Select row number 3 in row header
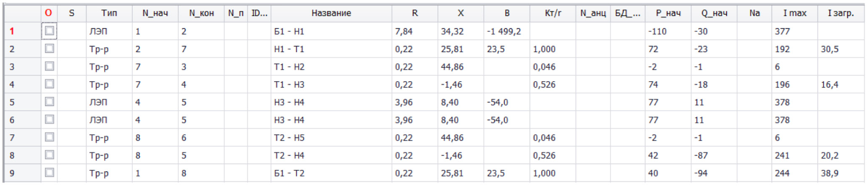868x186 pixels. [13, 67]
